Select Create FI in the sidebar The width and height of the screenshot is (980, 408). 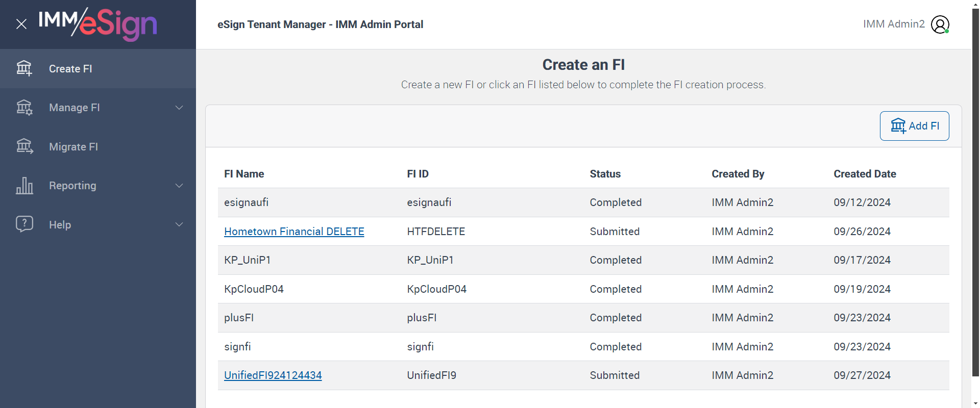[70, 69]
